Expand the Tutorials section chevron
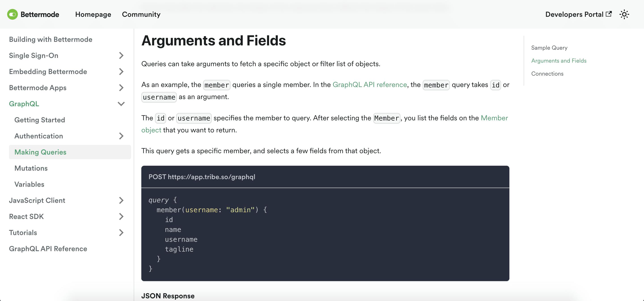This screenshot has height=301, width=644. tap(121, 233)
